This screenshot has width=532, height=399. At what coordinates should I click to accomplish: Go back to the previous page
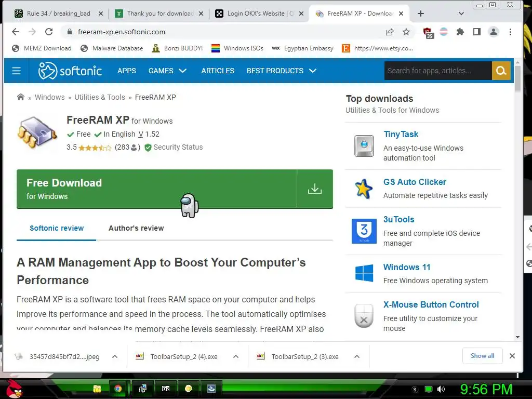[16, 32]
